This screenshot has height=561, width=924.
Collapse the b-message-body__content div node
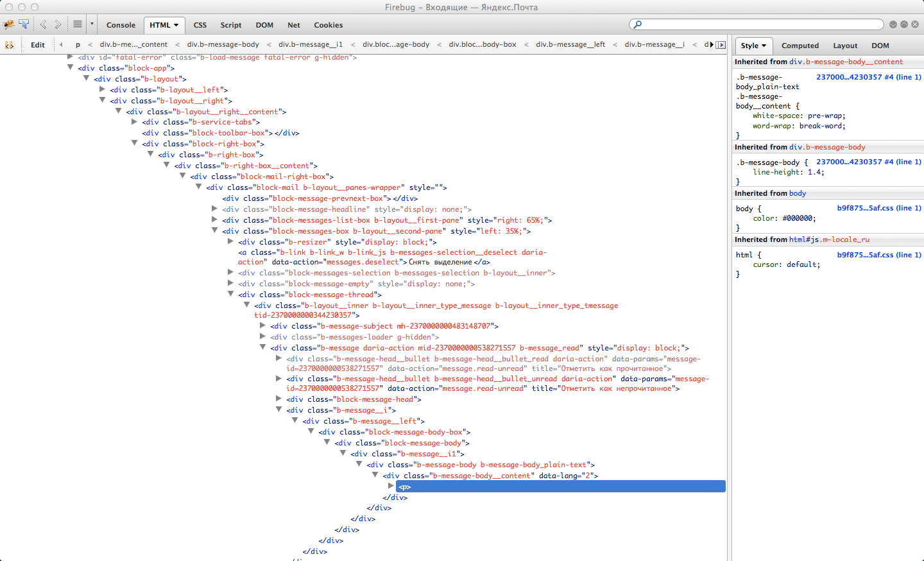[x=375, y=475]
